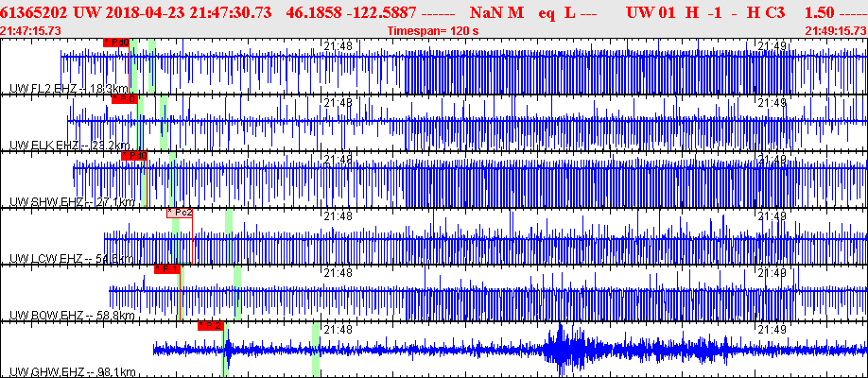The width and height of the screenshot is (868, 378).
Task: Click the UW BOW EHZ station label
Action: click(43, 315)
